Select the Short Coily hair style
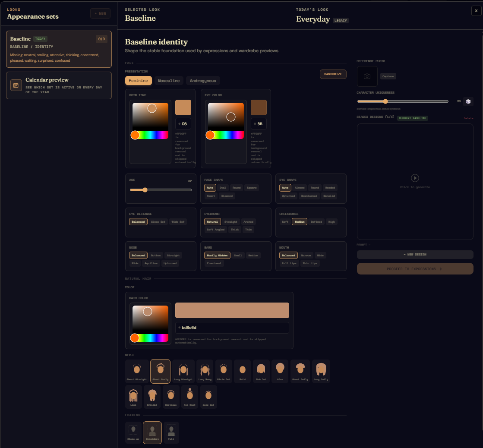The width and height of the screenshot is (483, 448). point(300,371)
